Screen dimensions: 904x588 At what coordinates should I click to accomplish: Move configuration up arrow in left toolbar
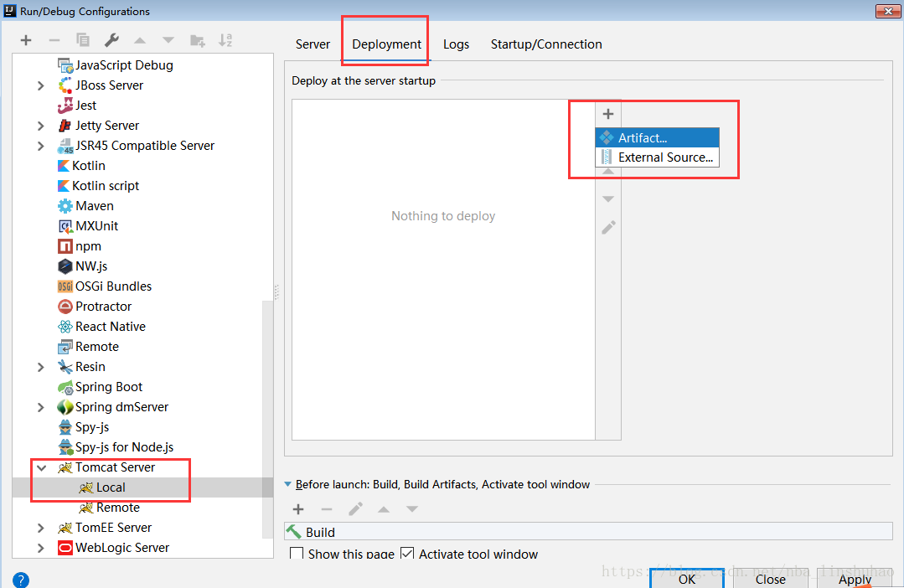140,40
